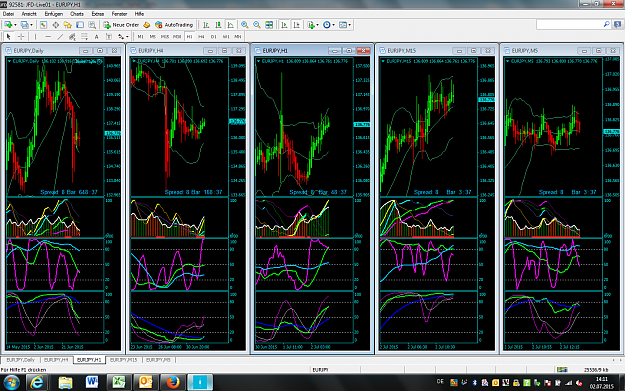
Task: Open Firefox from the taskbar
Action: point(173,383)
